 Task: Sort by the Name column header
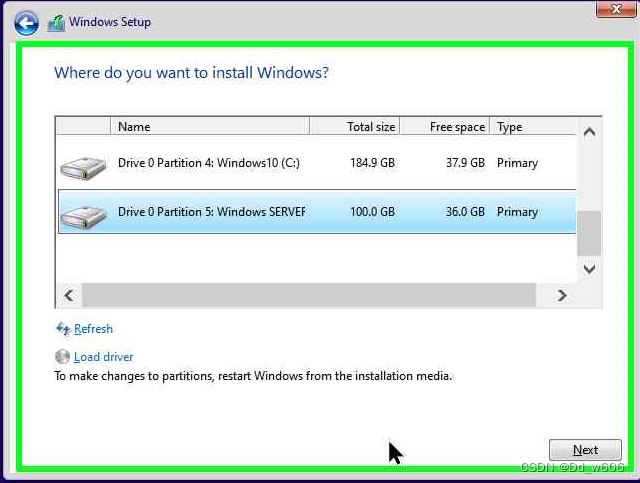coord(210,127)
